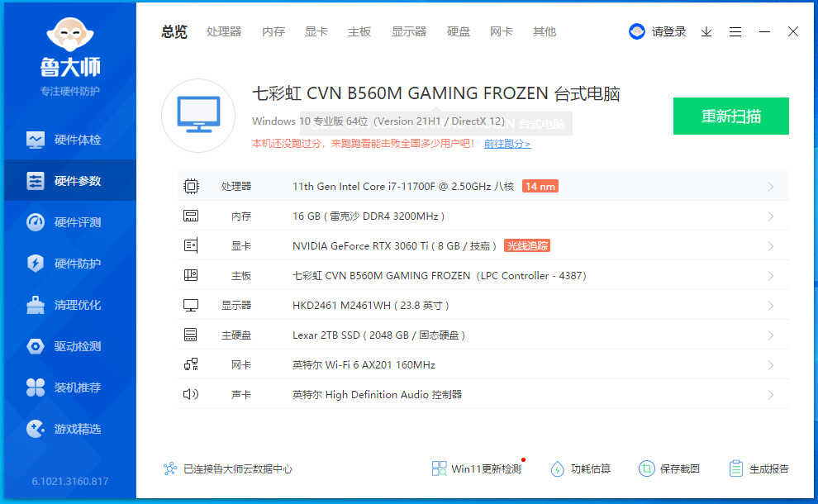Image resolution: width=818 pixels, height=504 pixels.
Task: Click the 光线追踪 badge
Action: [x=527, y=245]
